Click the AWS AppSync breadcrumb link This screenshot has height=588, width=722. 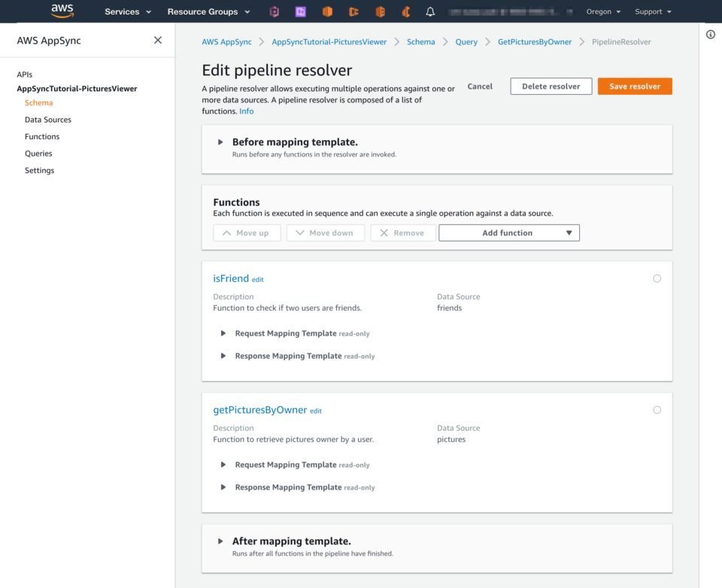226,42
